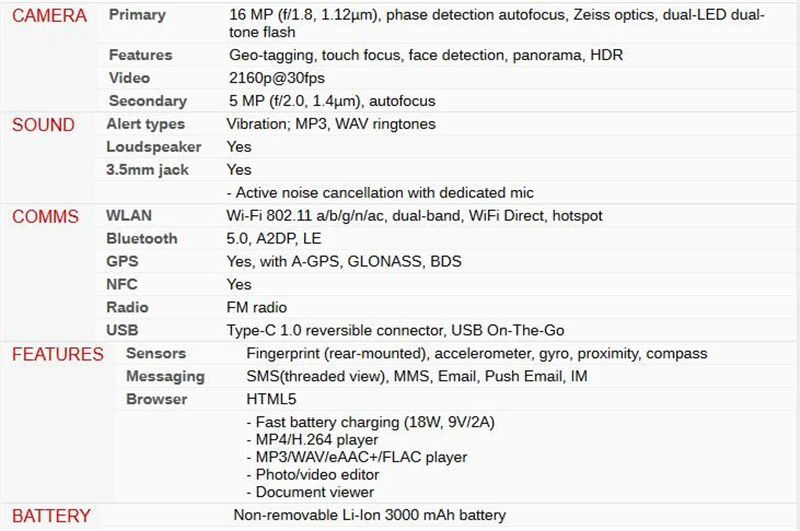Click the USB label
The height and width of the screenshot is (531, 800).
(122, 331)
